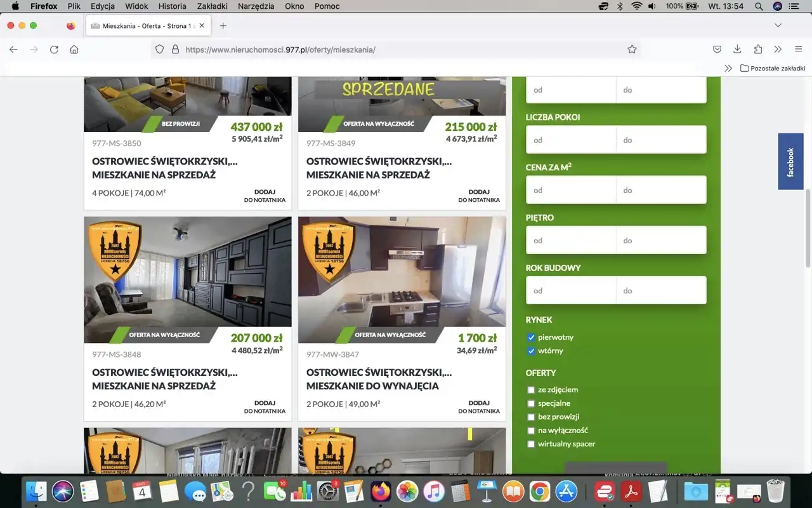Click the Liczba pokoi 'od' input field
The height and width of the screenshot is (508, 812).
tap(571, 140)
